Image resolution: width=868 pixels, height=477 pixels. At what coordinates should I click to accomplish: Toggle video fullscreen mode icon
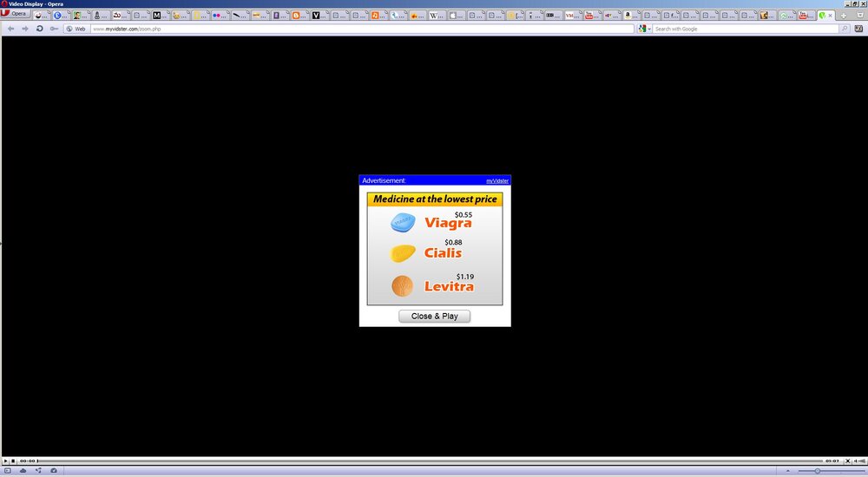pyautogui.click(x=847, y=461)
